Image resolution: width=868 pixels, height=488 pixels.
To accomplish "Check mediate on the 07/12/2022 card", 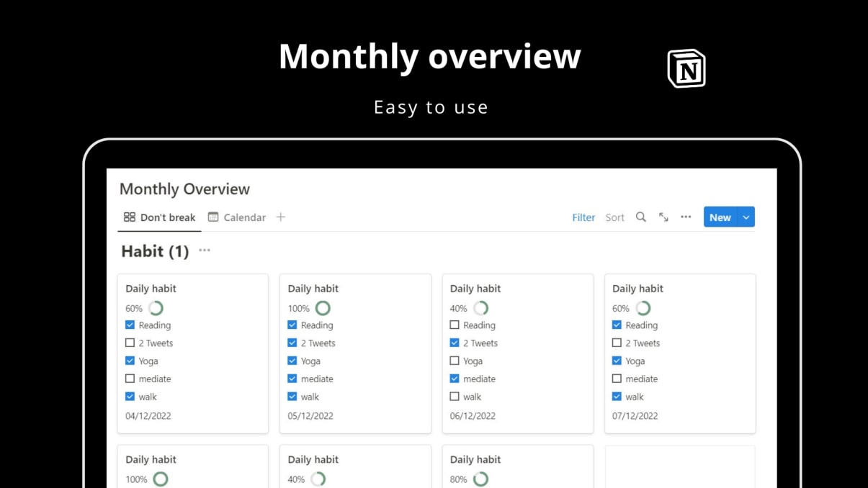I will tap(617, 379).
